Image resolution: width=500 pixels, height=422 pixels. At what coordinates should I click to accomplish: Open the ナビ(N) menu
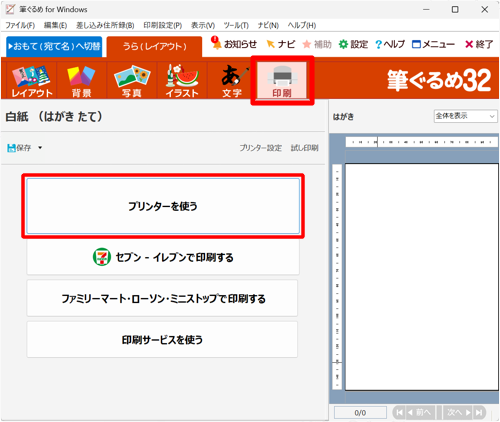[268, 25]
